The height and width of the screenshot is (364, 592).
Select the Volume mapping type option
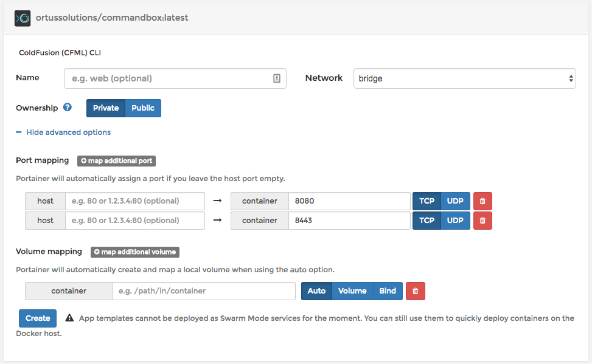tap(352, 291)
